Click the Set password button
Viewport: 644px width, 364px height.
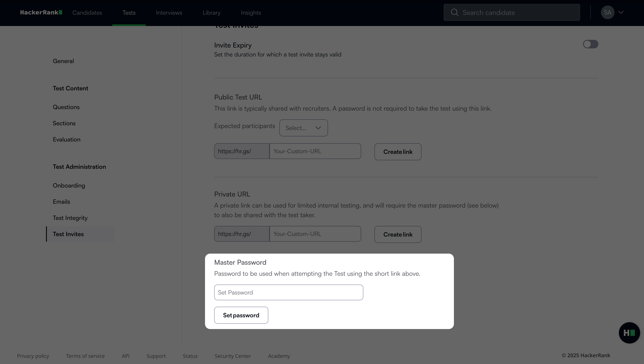[241, 315]
